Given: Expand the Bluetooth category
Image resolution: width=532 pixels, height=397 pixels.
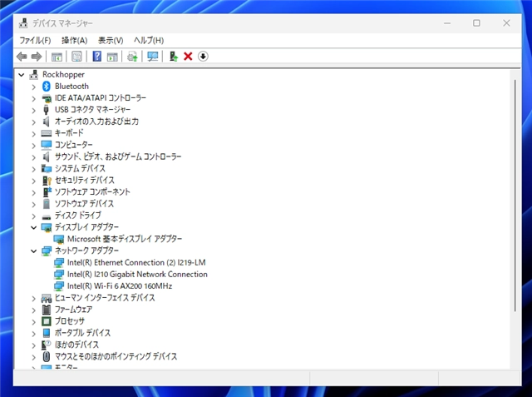Looking at the screenshot, I should point(33,87).
